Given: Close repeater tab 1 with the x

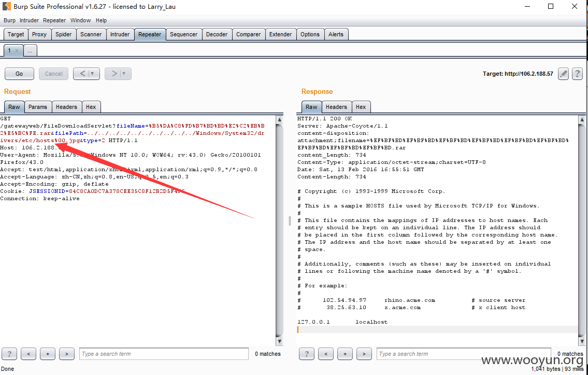Looking at the screenshot, I should click(17, 50).
